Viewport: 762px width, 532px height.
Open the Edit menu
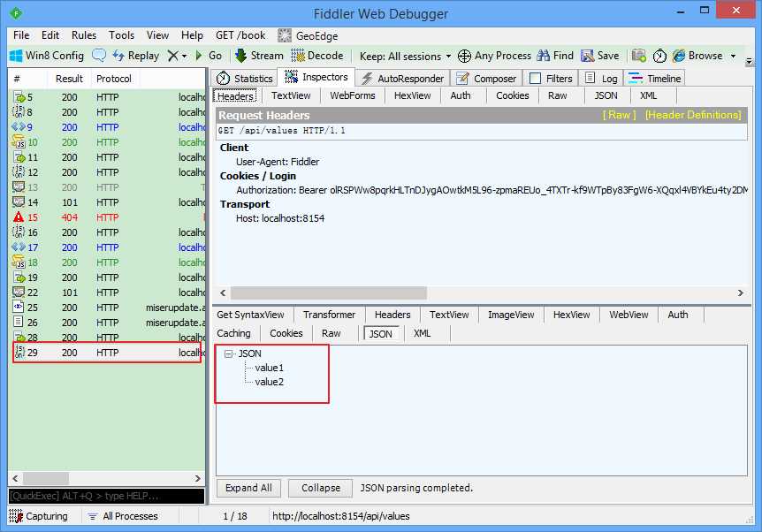point(50,35)
